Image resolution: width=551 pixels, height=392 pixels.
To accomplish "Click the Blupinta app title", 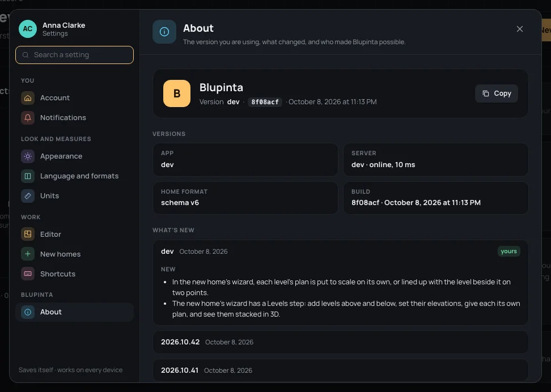I will pyautogui.click(x=221, y=87).
